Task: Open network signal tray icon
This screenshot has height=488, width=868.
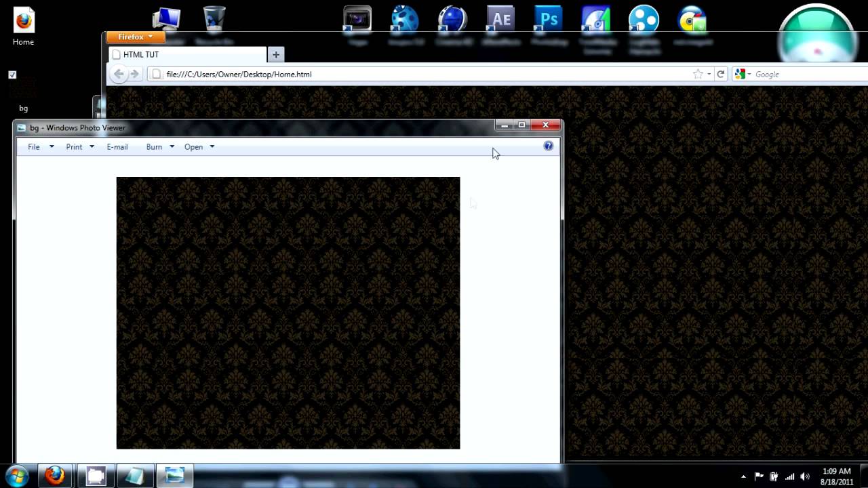Action: [x=789, y=476]
